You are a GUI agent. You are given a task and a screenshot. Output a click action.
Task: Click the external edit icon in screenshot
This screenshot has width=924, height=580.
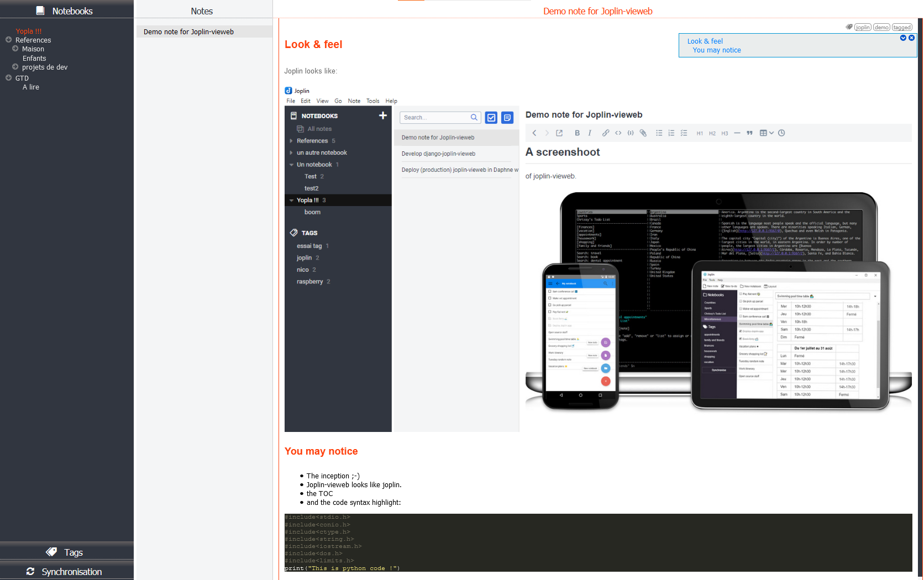559,133
